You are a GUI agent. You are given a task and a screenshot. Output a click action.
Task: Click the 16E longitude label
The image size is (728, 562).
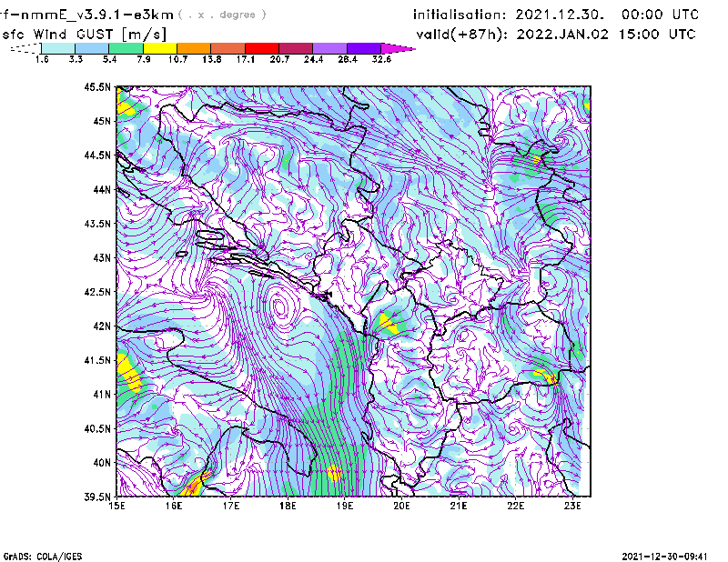(174, 506)
